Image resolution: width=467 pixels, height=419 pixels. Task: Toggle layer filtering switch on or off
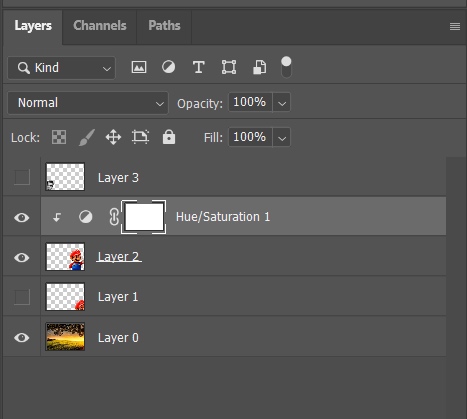(286, 67)
